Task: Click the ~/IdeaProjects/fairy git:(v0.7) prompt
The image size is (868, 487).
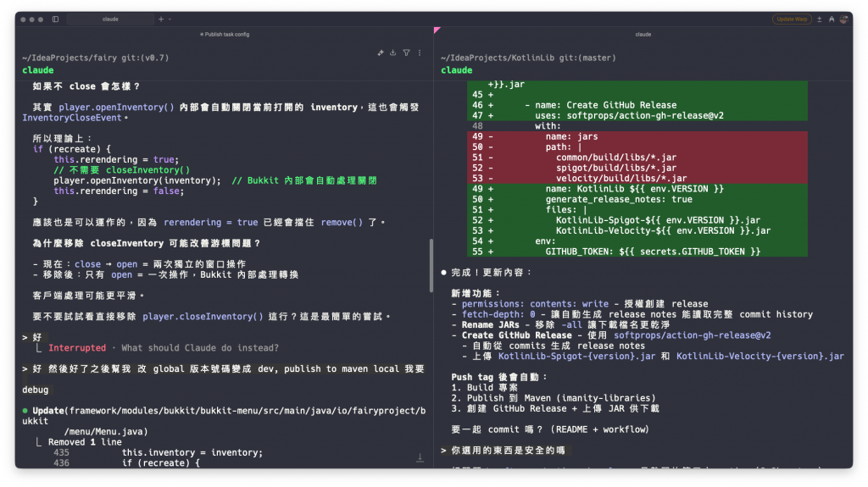Action: coord(95,58)
